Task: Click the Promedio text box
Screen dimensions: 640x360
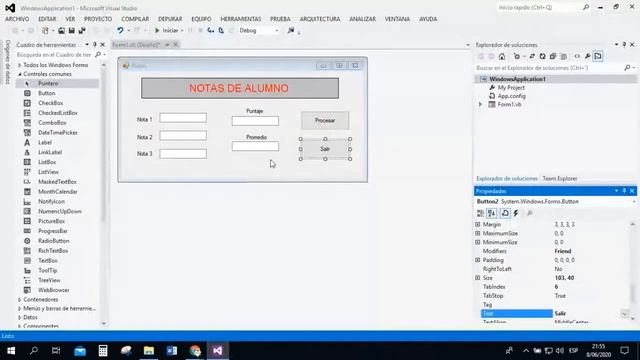Action: coord(256,146)
